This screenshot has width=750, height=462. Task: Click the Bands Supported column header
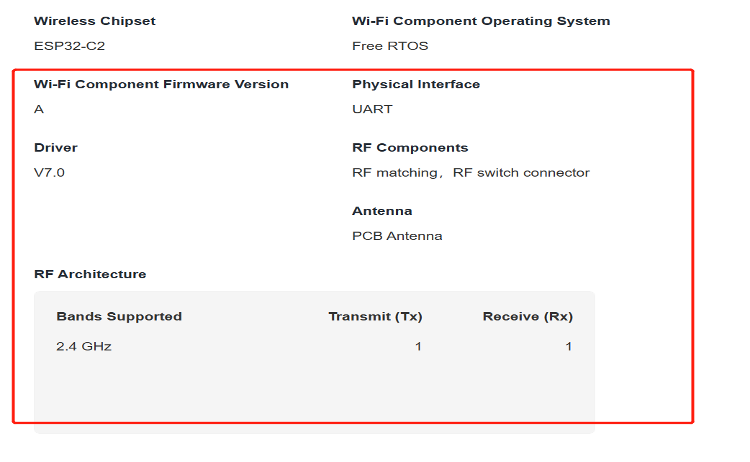[119, 317]
